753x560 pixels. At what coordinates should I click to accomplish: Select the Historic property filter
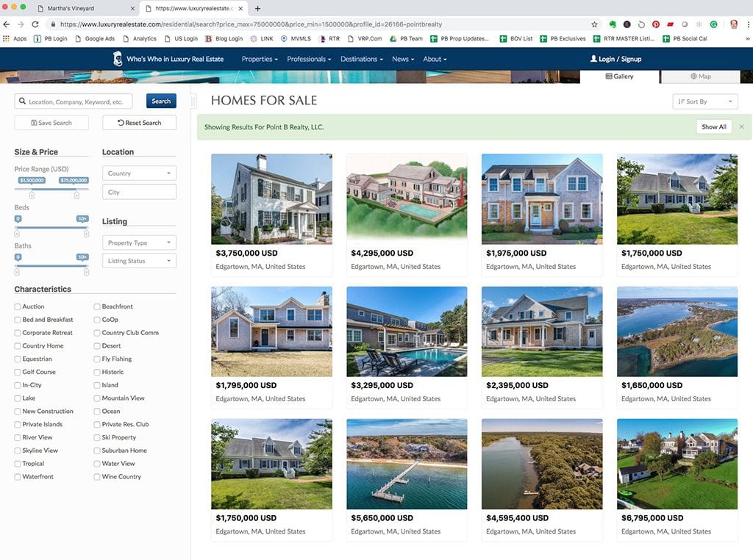tap(96, 372)
